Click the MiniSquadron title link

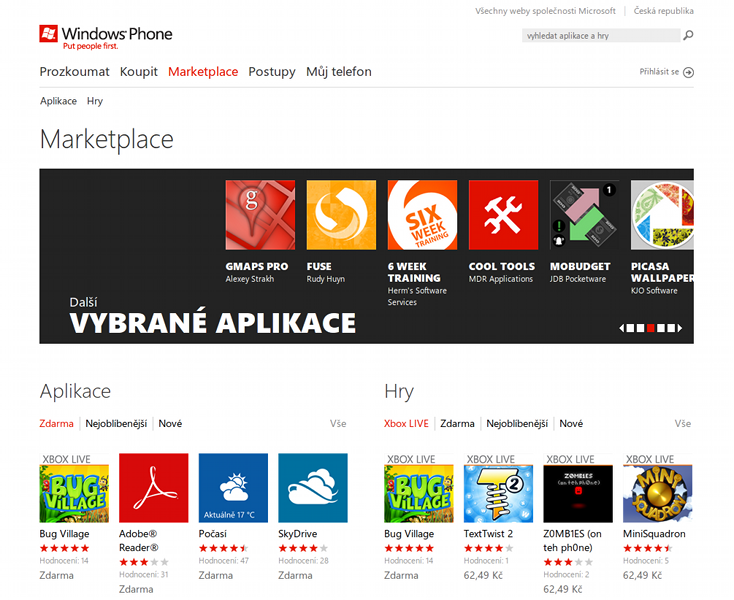tap(654, 534)
